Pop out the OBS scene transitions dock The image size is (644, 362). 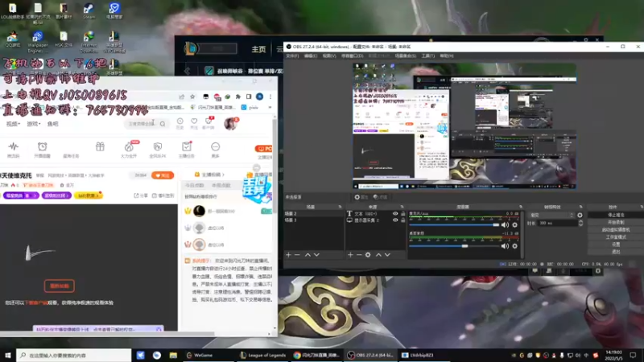[x=580, y=207]
